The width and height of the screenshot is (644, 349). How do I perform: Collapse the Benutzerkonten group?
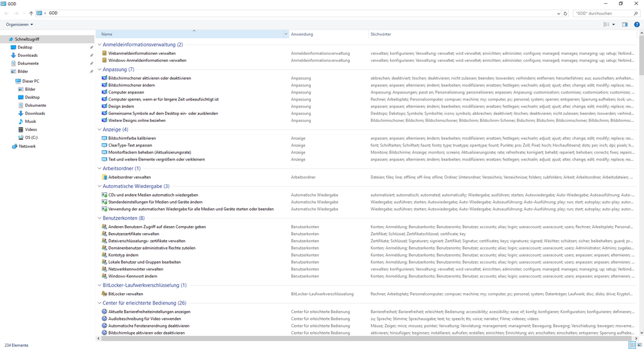99,218
